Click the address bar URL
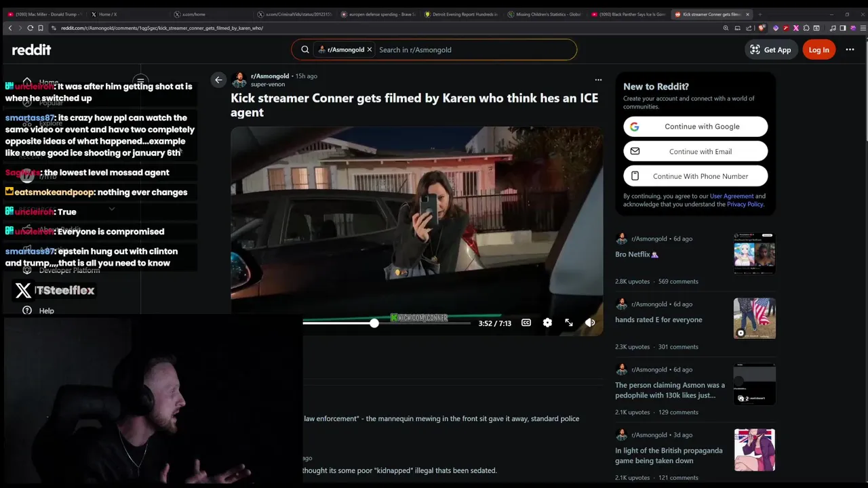The image size is (868, 488). pyautogui.click(x=161, y=28)
